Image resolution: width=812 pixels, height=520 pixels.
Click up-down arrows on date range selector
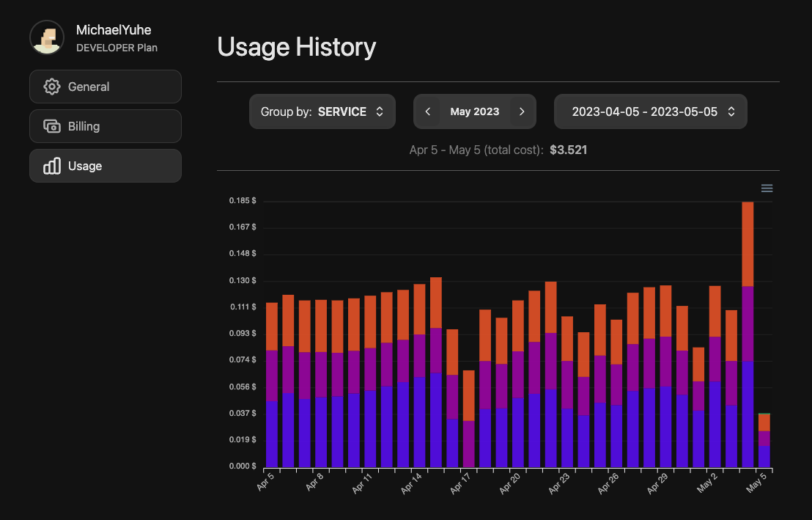click(731, 111)
